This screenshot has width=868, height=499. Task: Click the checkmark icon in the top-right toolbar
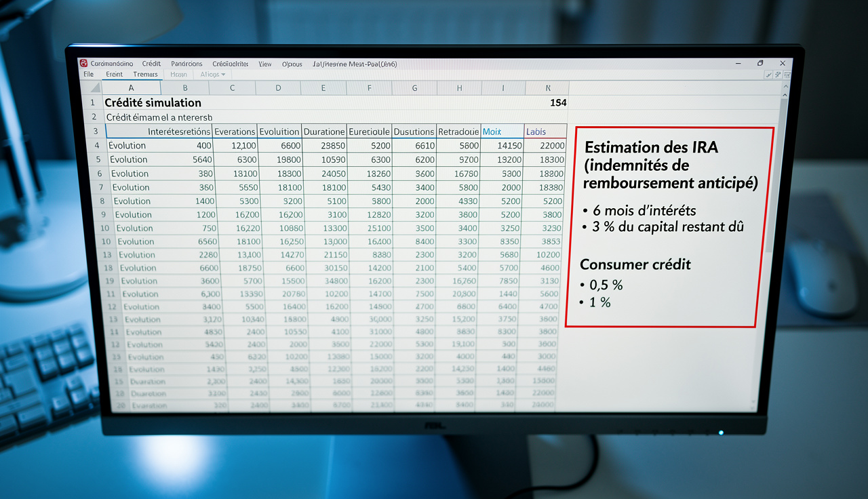[768, 75]
